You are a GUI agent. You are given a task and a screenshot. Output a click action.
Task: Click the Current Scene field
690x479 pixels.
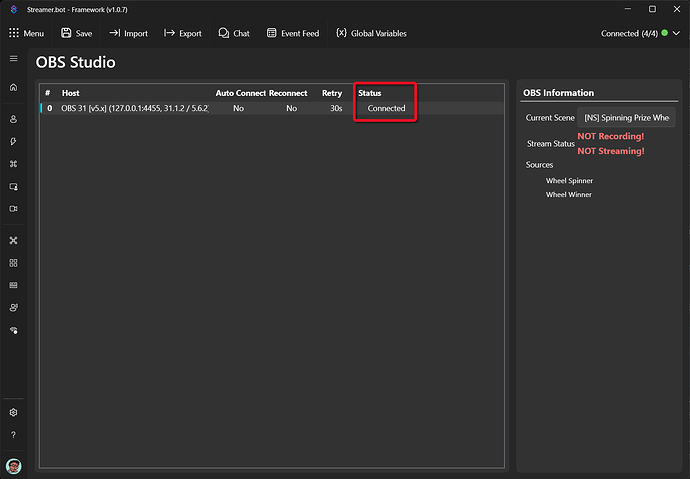(x=626, y=118)
